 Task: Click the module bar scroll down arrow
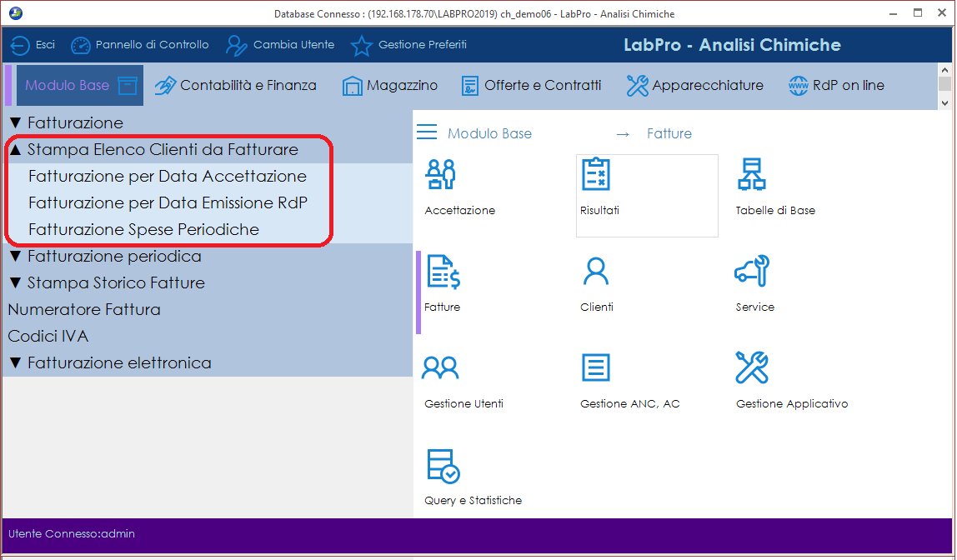[944, 103]
